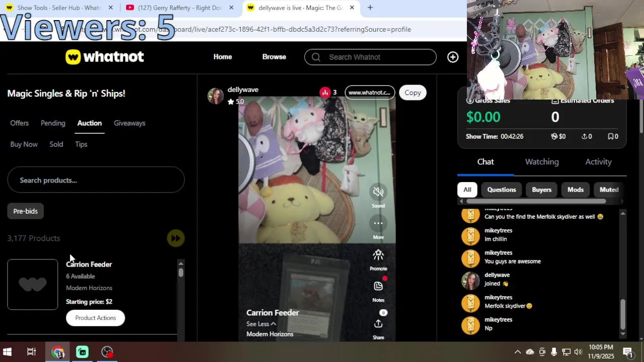
Task: Toggle the Pre-bids filter chip
Action: 26,211
